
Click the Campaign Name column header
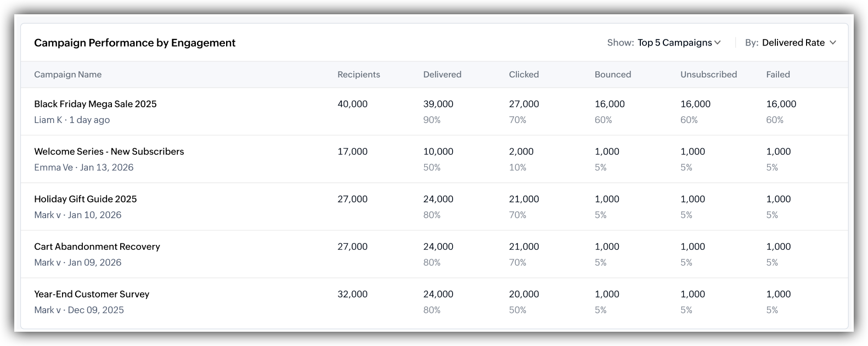(x=68, y=75)
